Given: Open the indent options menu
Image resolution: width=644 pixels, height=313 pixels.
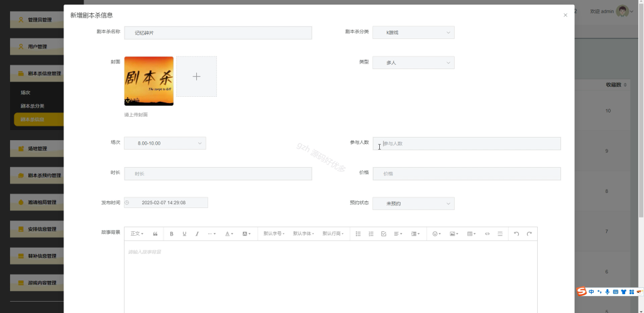Looking at the screenshot, I should 415,234.
